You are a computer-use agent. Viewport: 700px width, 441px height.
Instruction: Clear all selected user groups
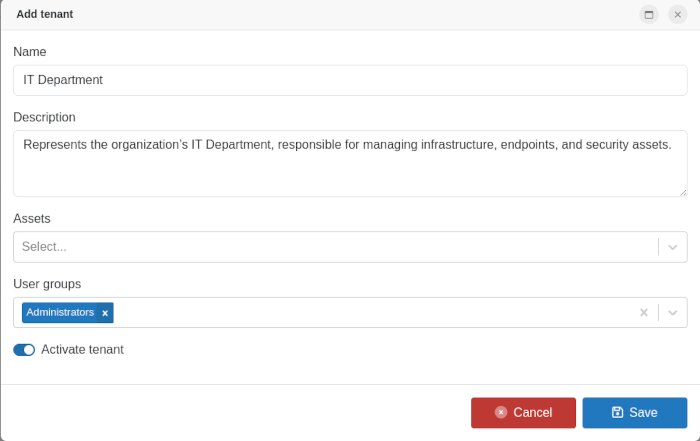pos(644,312)
